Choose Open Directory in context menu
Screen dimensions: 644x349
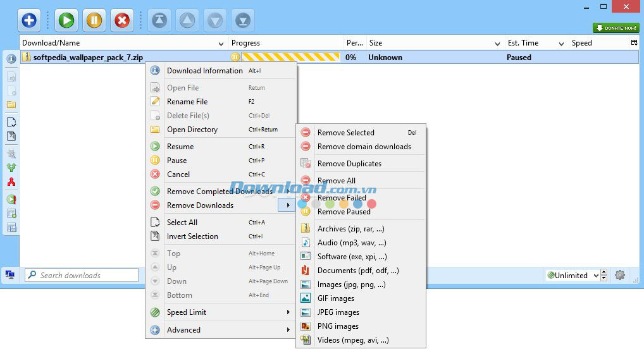[x=222, y=130]
